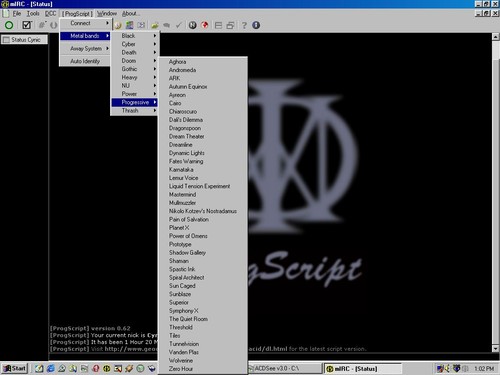Expand the Away System submenu

point(85,49)
